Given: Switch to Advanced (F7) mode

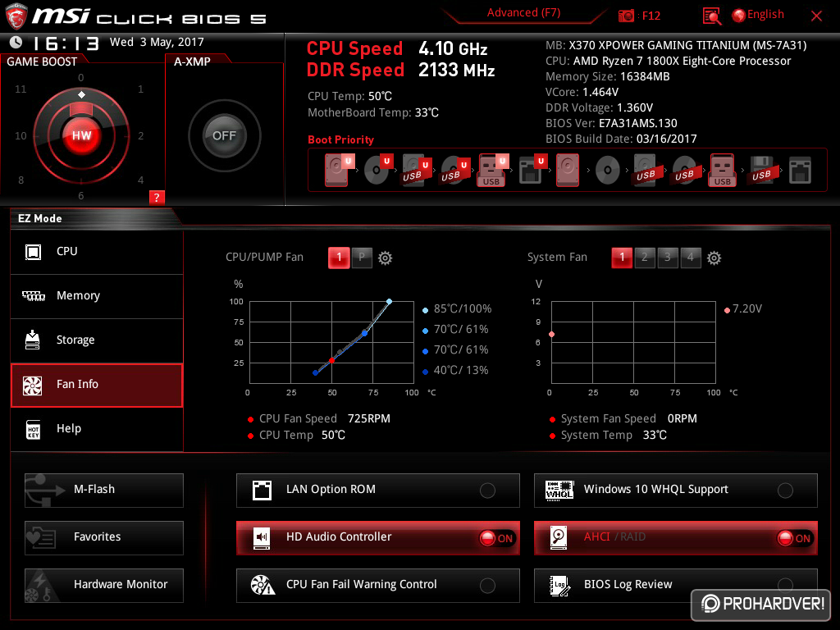Looking at the screenshot, I should point(523,13).
